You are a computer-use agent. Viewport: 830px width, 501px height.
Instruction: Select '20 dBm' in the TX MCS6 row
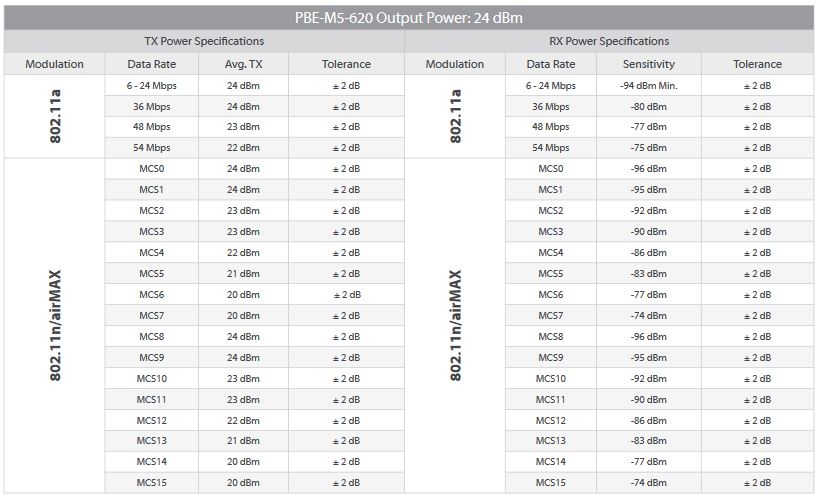[x=243, y=295]
